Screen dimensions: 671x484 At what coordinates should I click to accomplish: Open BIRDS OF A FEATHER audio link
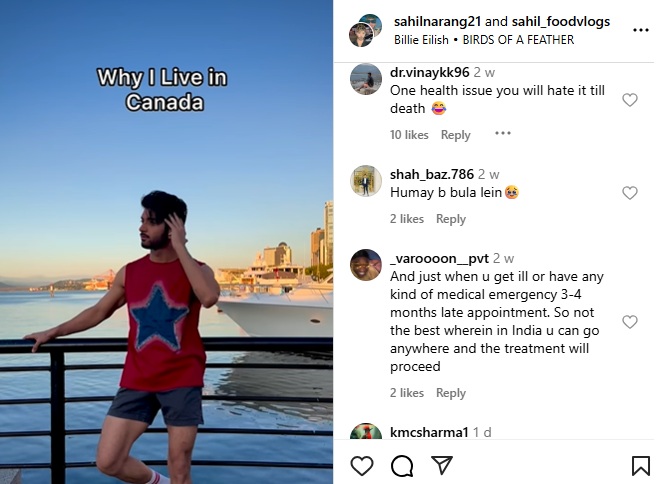click(518, 40)
